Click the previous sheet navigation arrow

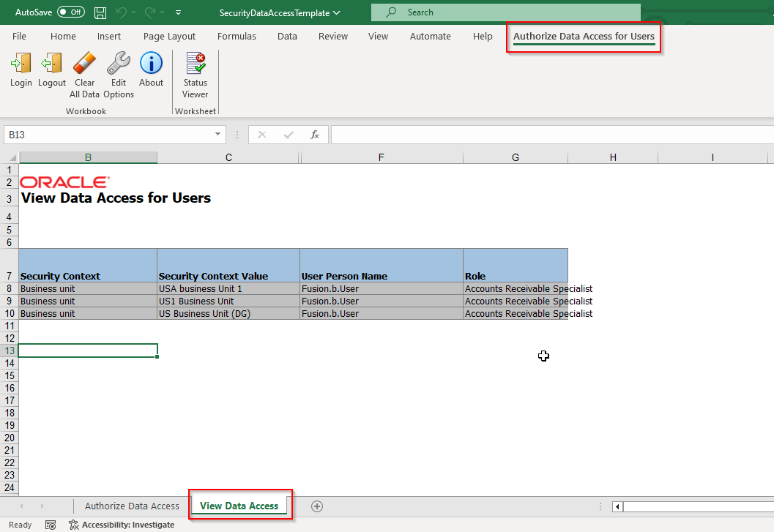[x=21, y=506]
